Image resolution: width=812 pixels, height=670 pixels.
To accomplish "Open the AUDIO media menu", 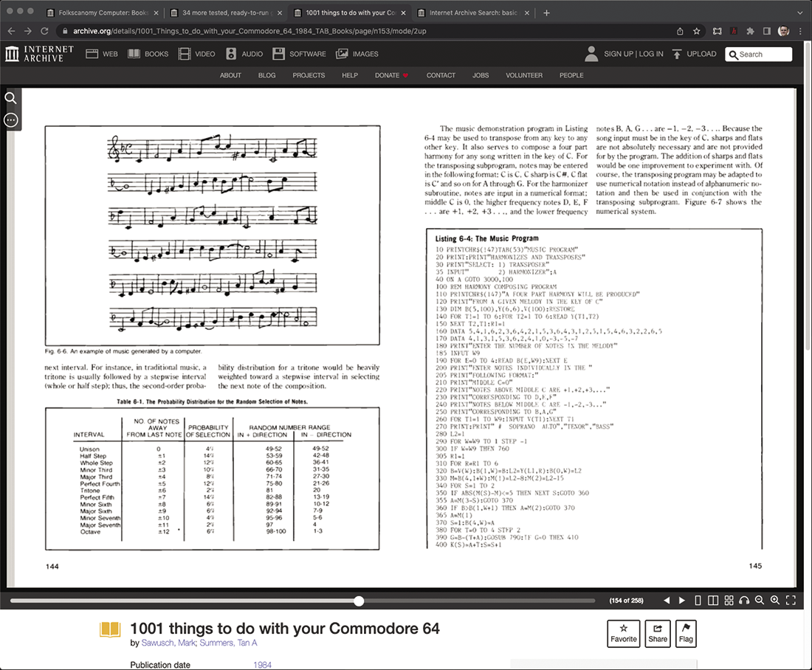I will 244,54.
